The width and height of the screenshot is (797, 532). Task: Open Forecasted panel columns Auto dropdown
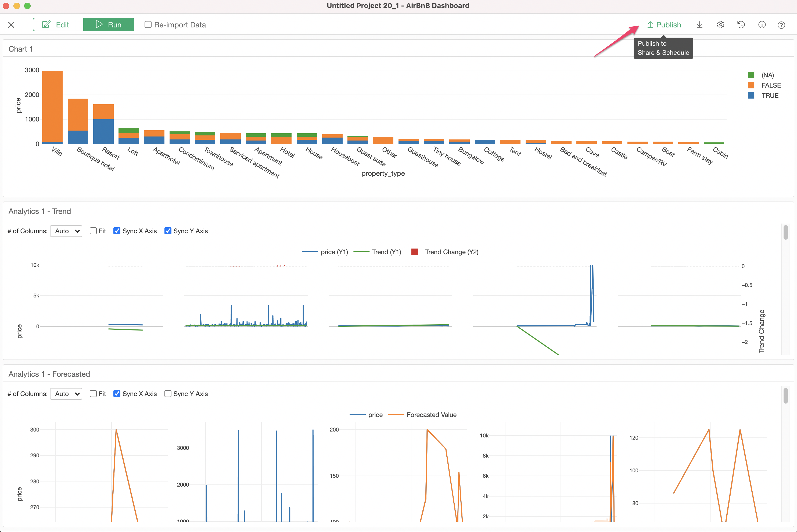pyautogui.click(x=66, y=394)
